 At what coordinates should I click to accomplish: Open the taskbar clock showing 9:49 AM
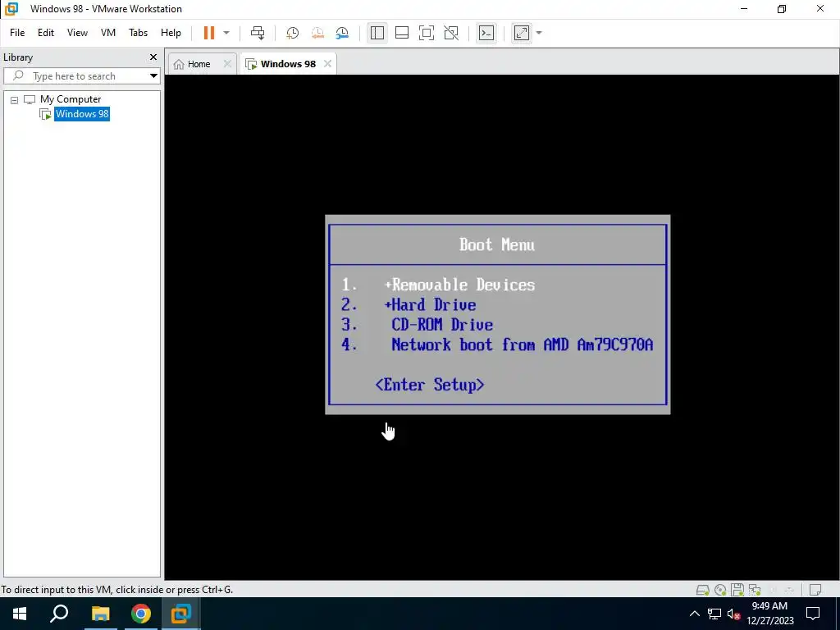point(769,614)
